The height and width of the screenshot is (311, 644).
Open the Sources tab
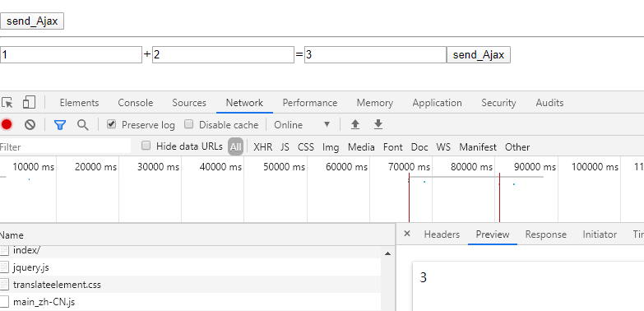pyautogui.click(x=189, y=103)
